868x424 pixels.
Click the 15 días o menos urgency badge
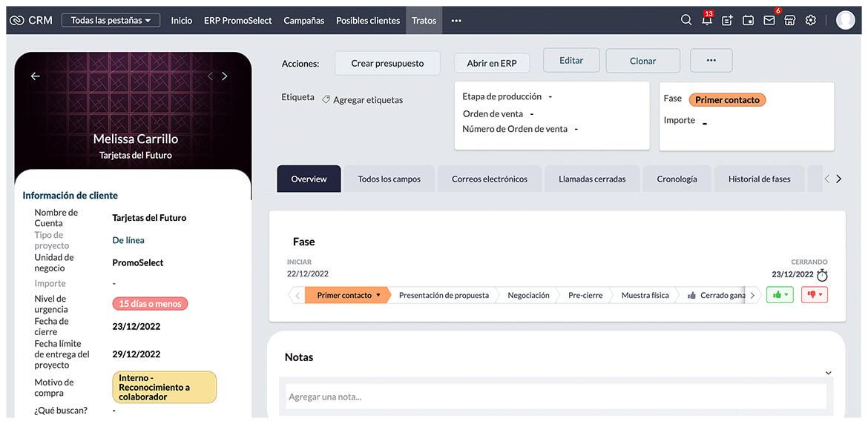150,303
